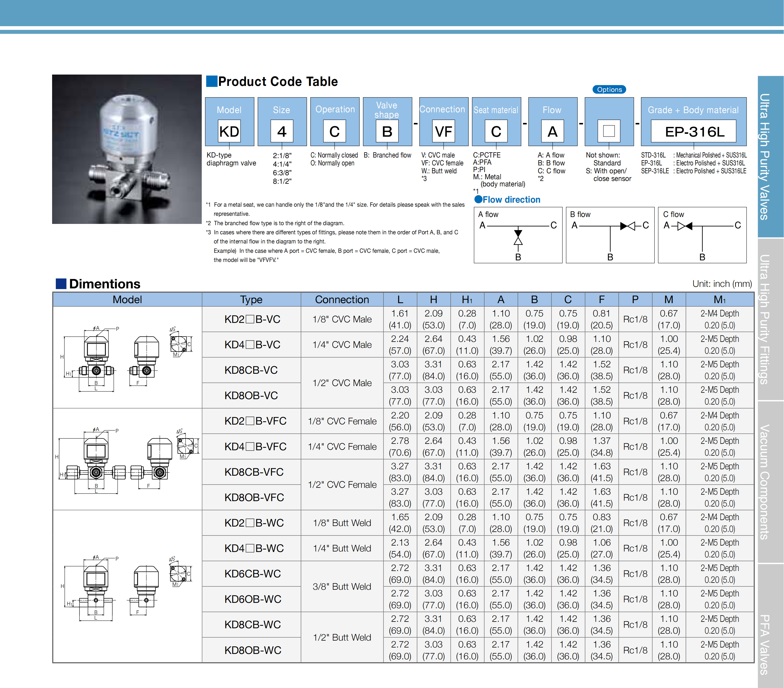Click the size code box showing 4
The width and height of the screenshot is (784, 688).
(281, 131)
